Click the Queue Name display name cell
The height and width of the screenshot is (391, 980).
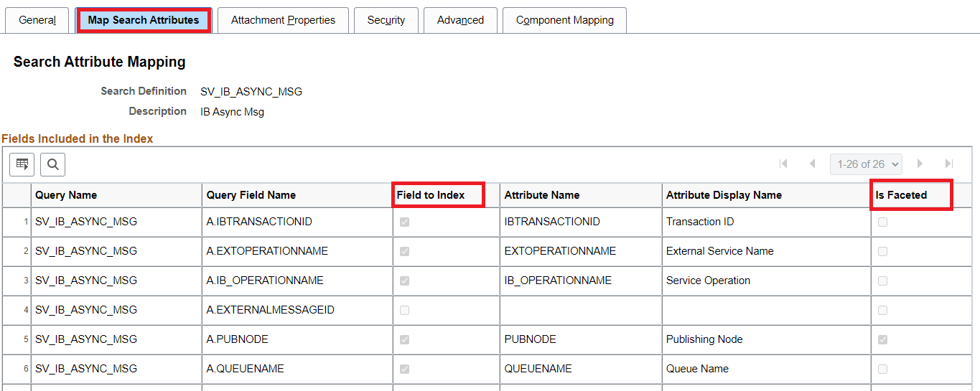[697, 369]
